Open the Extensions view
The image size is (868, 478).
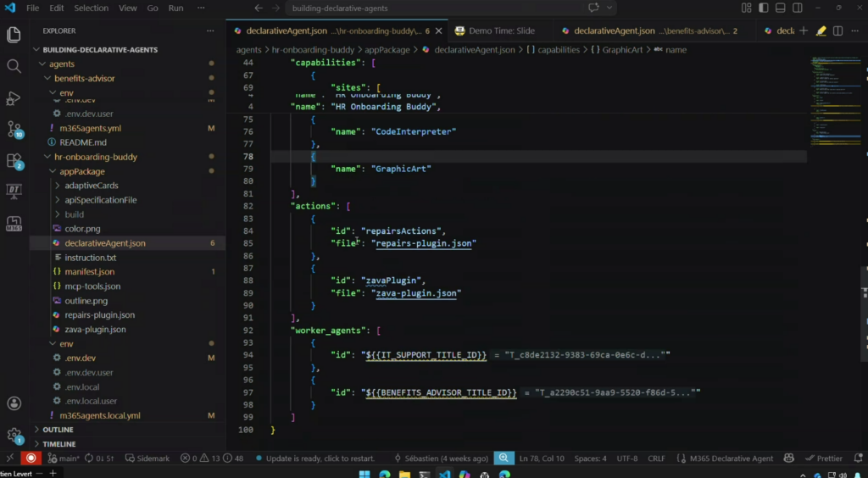point(14,160)
